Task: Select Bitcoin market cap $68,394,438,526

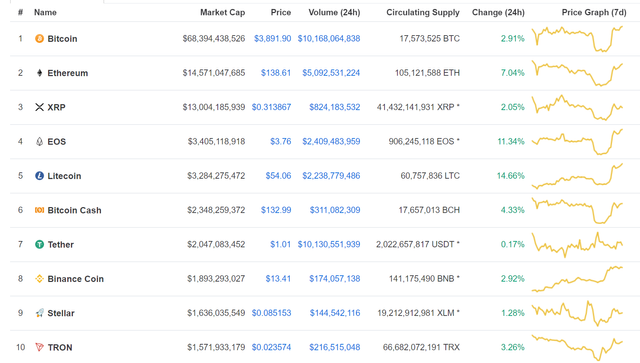Action: [x=214, y=39]
